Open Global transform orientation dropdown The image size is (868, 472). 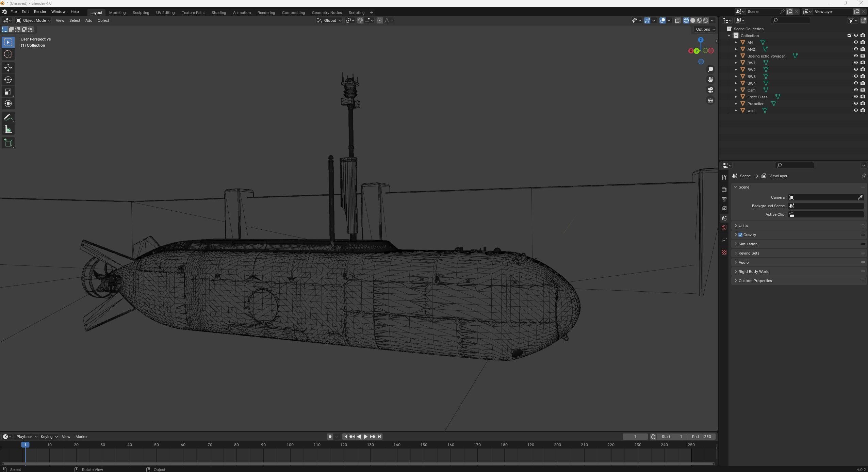coord(329,20)
